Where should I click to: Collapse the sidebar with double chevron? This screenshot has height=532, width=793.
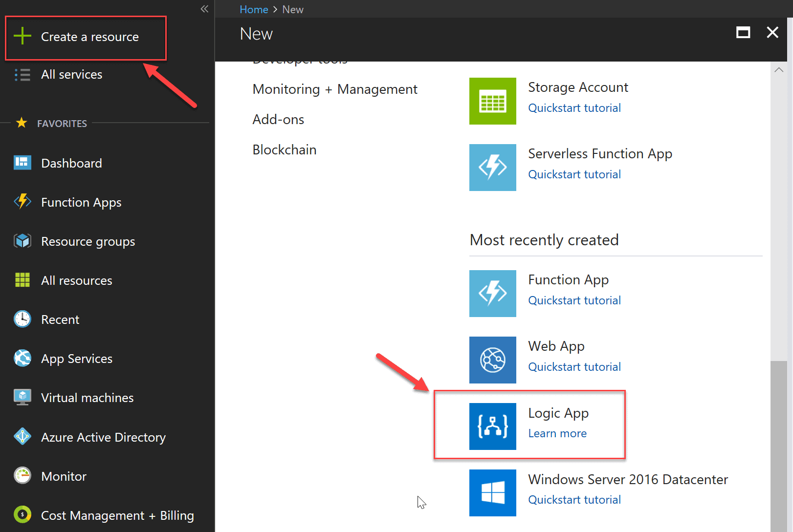coord(204,9)
